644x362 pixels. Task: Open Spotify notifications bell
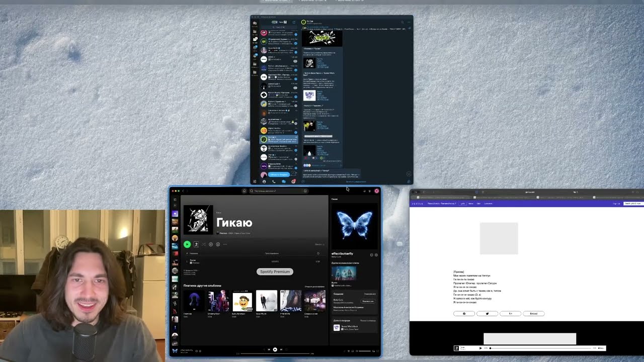pos(364,191)
